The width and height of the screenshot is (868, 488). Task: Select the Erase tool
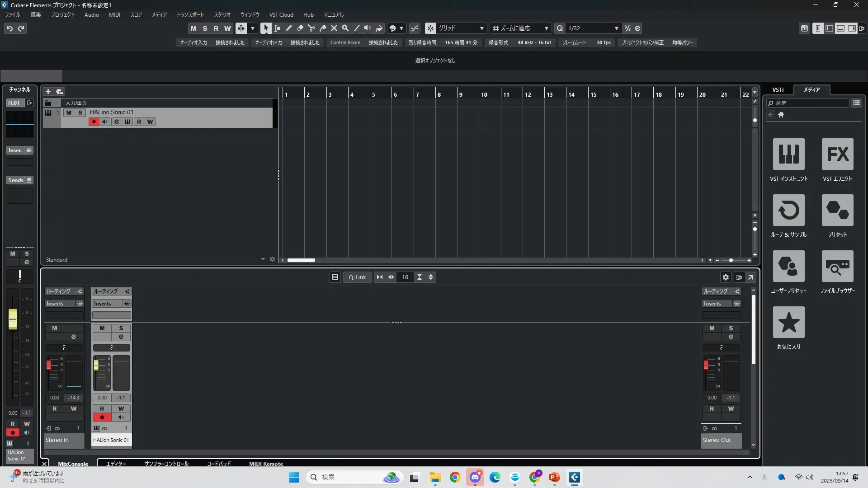click(300, 28)
